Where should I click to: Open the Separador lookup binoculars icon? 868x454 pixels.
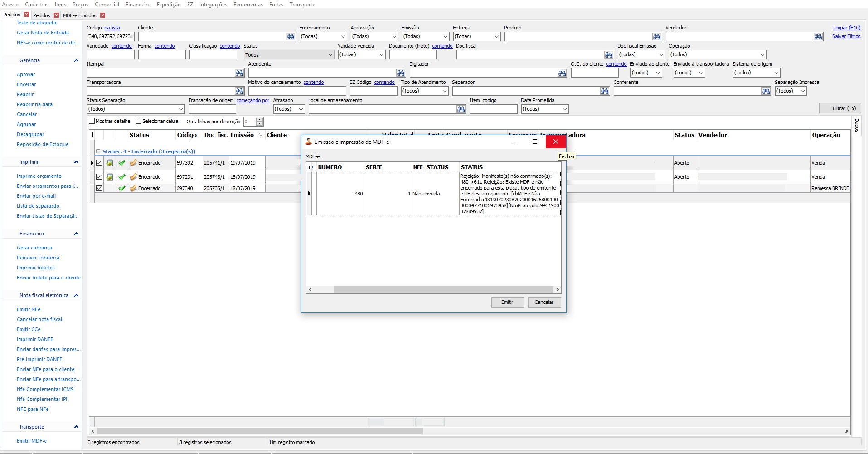pos(605,91)
